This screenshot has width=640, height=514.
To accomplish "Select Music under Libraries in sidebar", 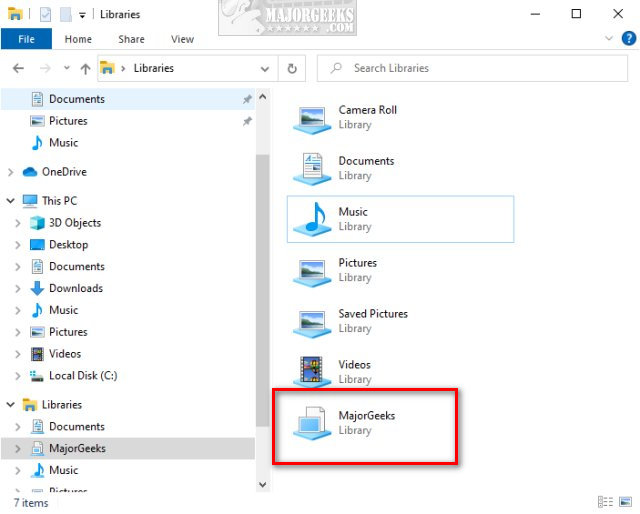I will click(x=128, y=470).
